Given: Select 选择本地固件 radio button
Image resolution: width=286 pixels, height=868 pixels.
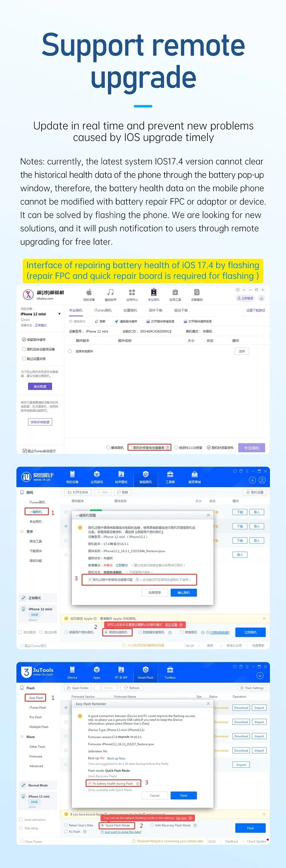Looking at the screenshot, I should point(70,351).
